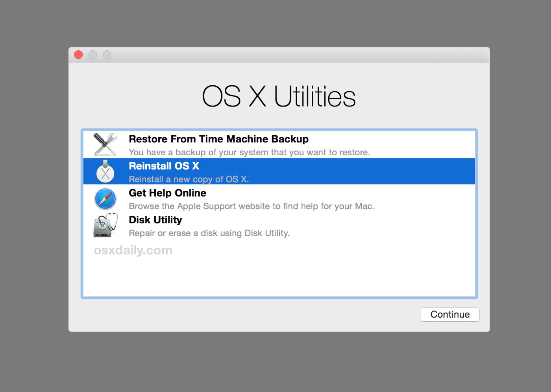Click the yellow minimize button
551x392 pixels.
[x=92, y=55]
